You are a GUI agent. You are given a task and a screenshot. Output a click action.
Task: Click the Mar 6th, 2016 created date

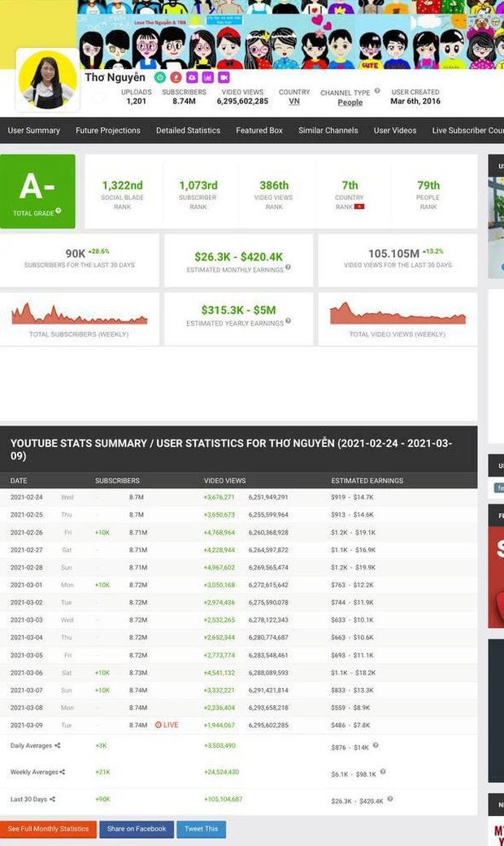coord(415,101)
